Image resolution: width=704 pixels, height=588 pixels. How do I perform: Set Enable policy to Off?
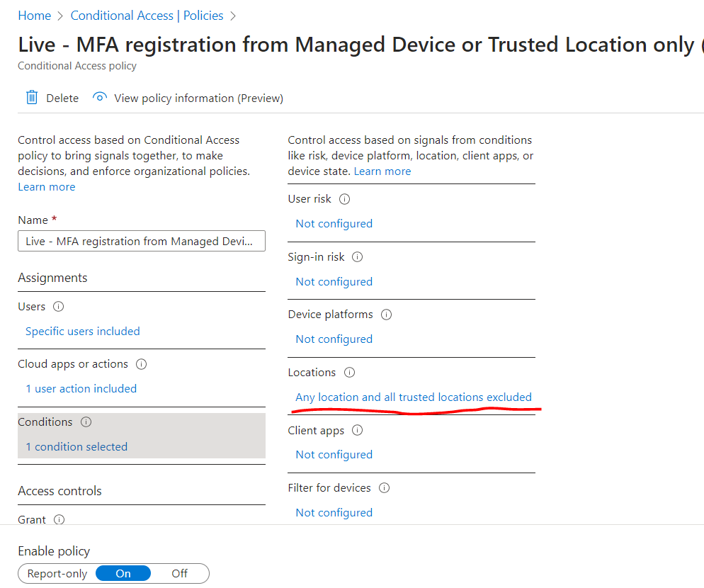(179, 573)
